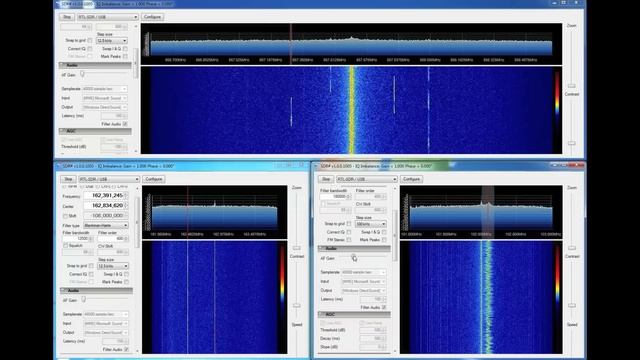Collapse the AGC section in top window
Image resolution: width=640 pixels, height=360 pixels.
pos(95,131)
